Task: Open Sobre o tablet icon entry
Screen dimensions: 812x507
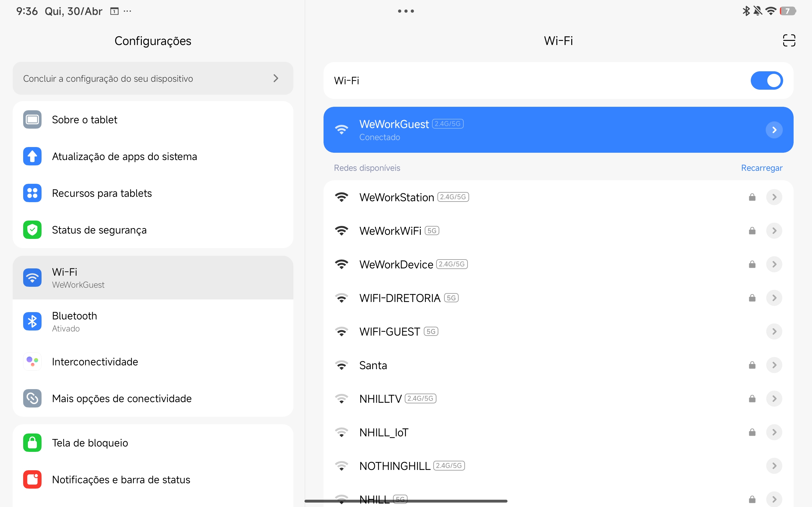Action: click(x=32, y=120)
